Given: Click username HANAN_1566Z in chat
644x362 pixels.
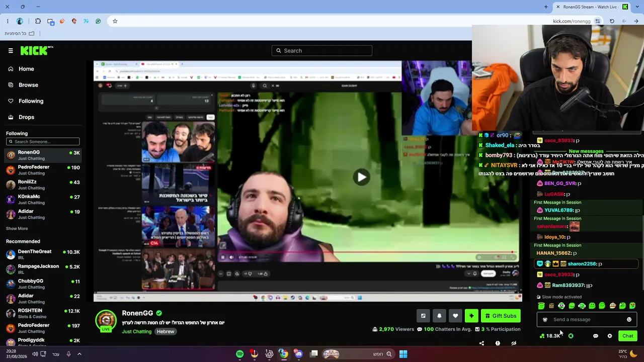Looking at the screenshot, I should pyautogui.click(x=553, y=253).
